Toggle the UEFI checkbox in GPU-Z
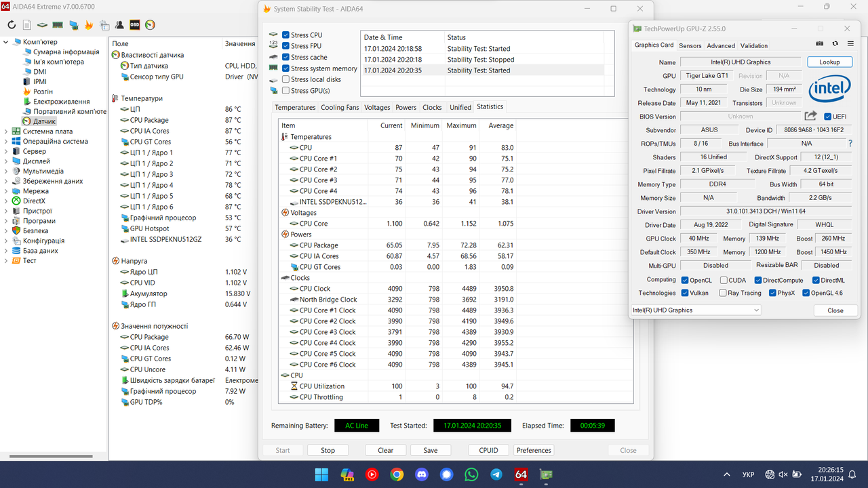Image resolution: width=868 pixels, height=488 pixels. 828,117
